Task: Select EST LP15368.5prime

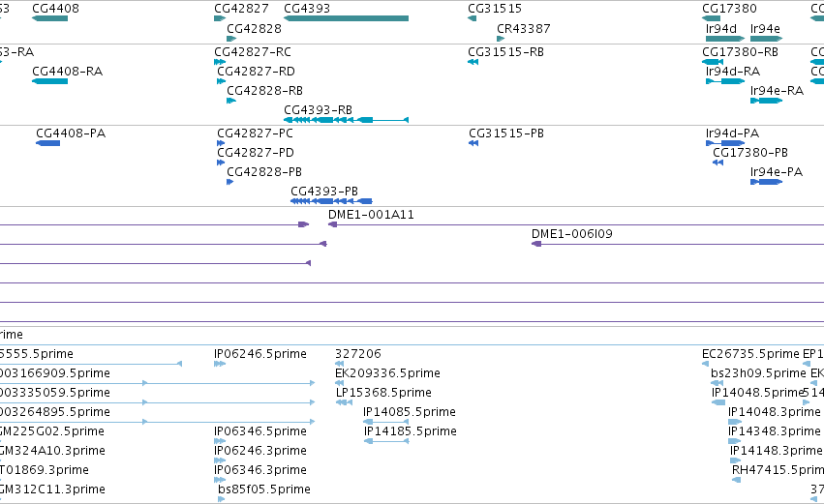Action: [383, 393]
